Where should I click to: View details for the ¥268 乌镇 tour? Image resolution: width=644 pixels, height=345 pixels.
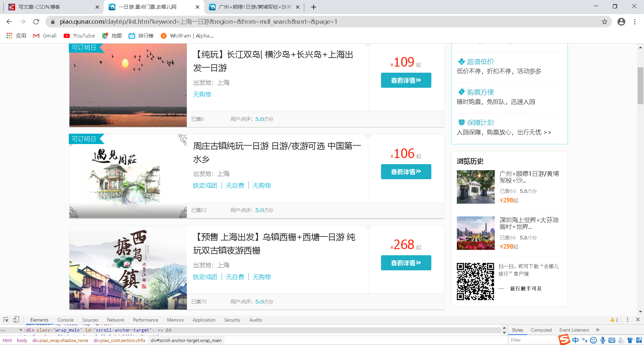tap(406, 263)
